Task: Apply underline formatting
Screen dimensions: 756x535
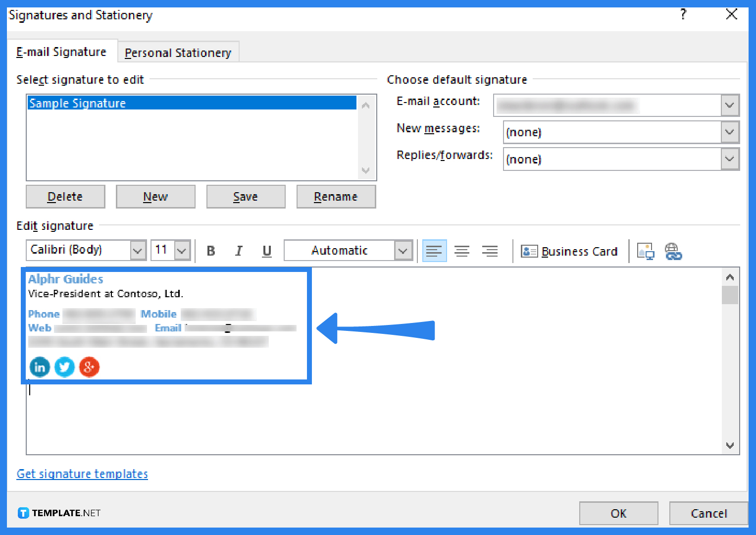Action: pos(266,251)
